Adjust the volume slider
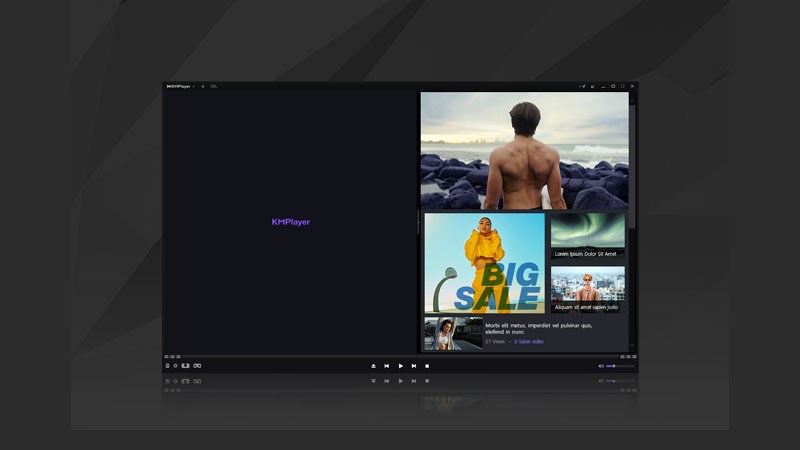The width and height of the screenshot is (800, 450). click(620, 366)
